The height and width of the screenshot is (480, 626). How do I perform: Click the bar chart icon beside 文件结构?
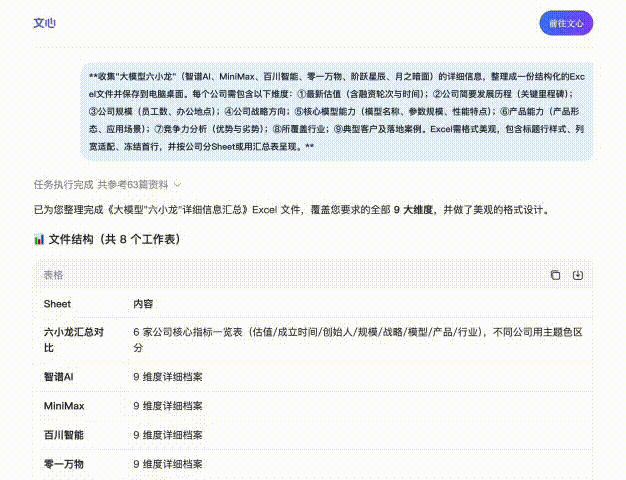[39, 240]
